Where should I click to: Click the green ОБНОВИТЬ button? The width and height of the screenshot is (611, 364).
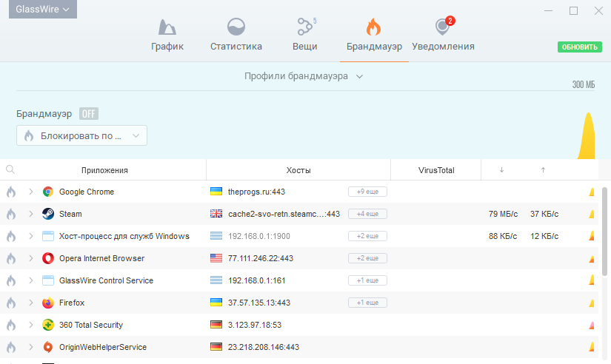click(579, 47)
